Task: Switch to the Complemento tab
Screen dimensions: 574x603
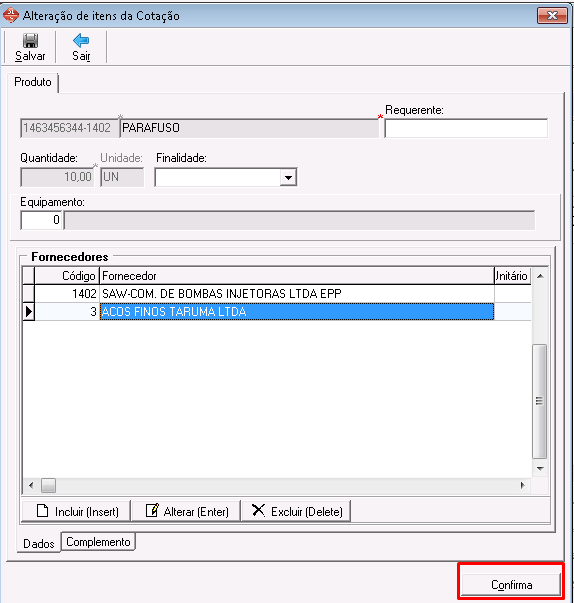Action: 98,542
